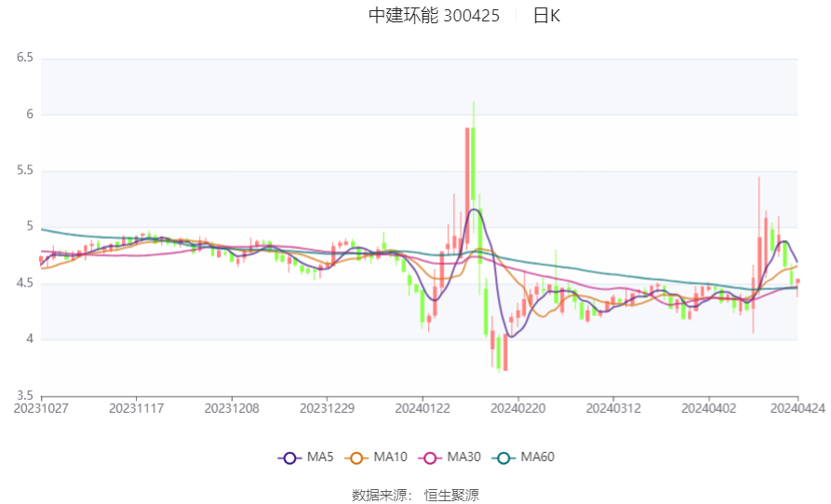This screenshot has width=831, height=504.
Task: Toggle the MA30 legend series
Action: 449,458
